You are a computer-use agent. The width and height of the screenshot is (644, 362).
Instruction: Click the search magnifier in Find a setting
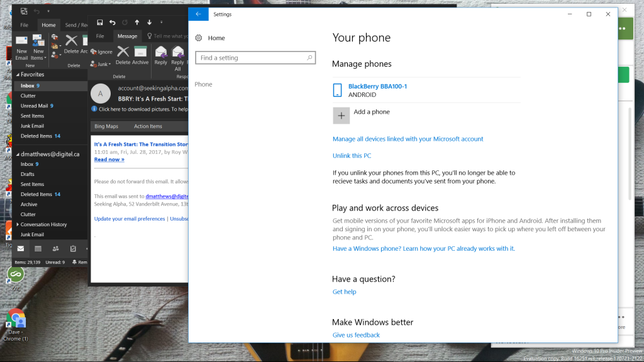click(309, 58)
